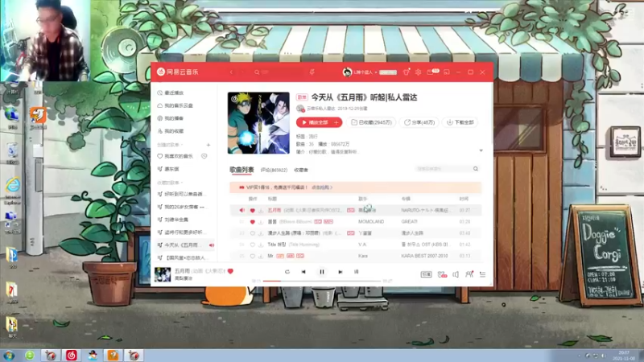Open 我的播客 podcasts in sidebar
Screen dimensions: 644x362
[x=171, y=118]
